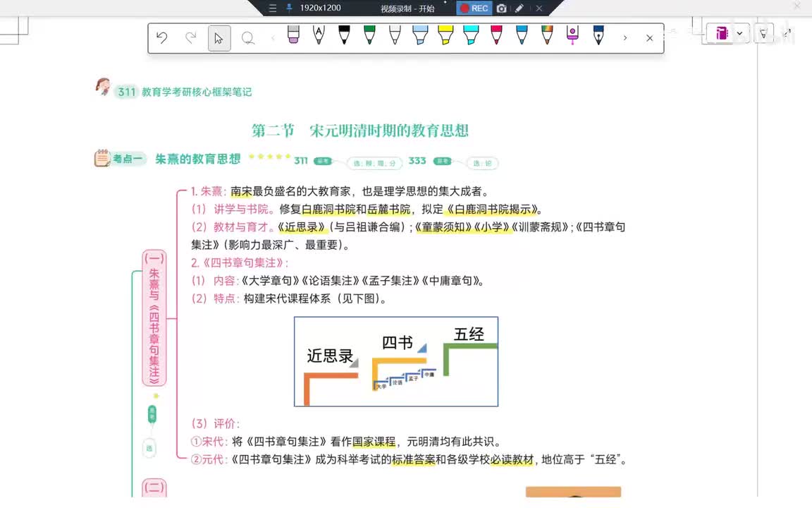Click the 近思录 label in diagram
Image resolution: width=812 pixels, height=508 pixels.
330,356
